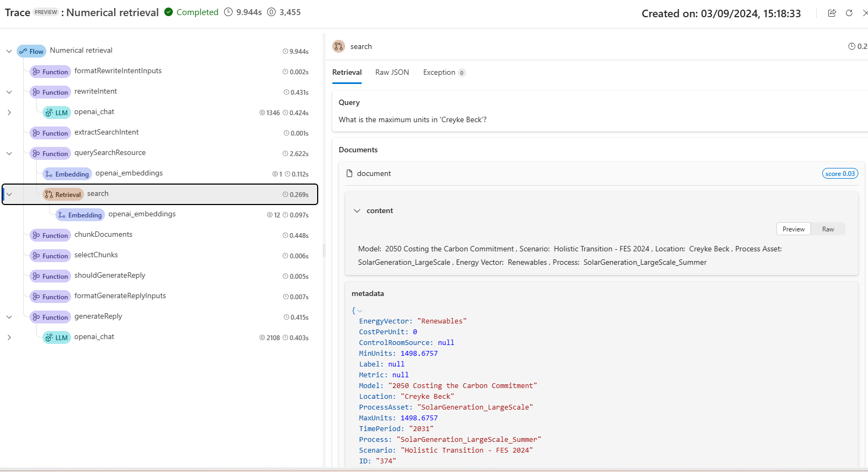Click the LLM badge of the 2108-token openai_chat
This screenshot has width=868, height=472.
pyautogui.click(x=57, y=337)
